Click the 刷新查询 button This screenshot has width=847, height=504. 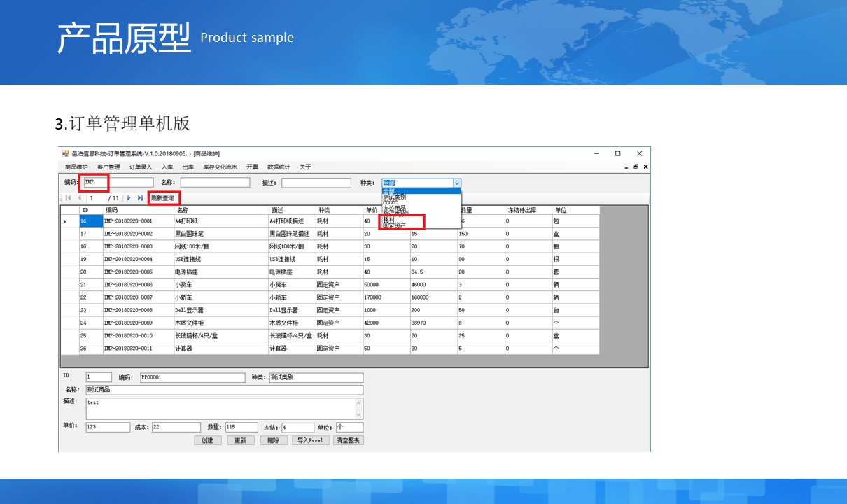(x=162, y=198)
